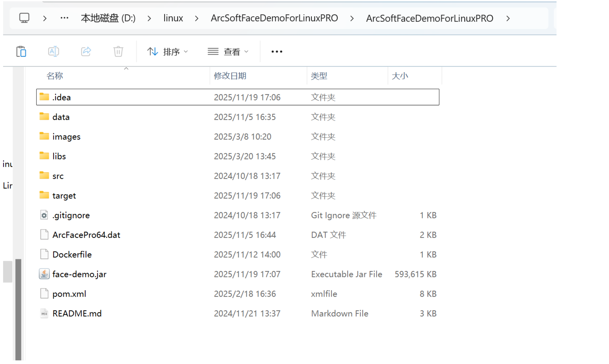Viewport: 609px width, 364px height.
Task: Click the Delete trash can icon
Action: (118, 51)
